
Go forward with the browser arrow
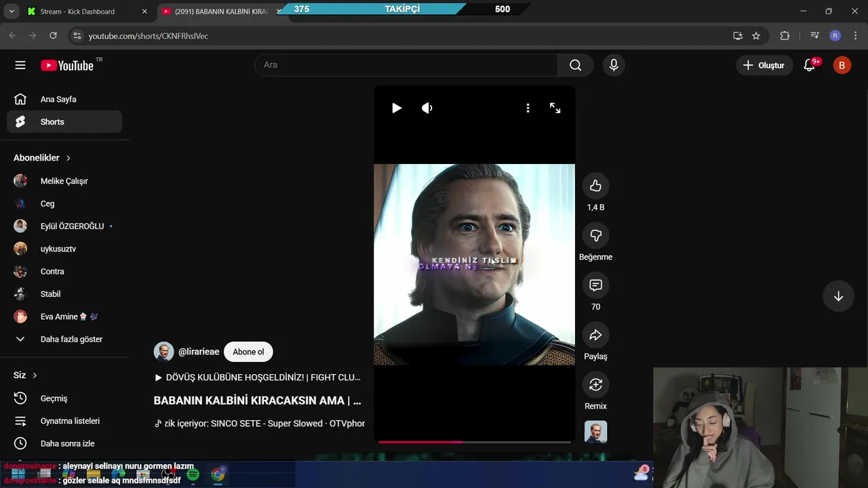tap(33, 36)
